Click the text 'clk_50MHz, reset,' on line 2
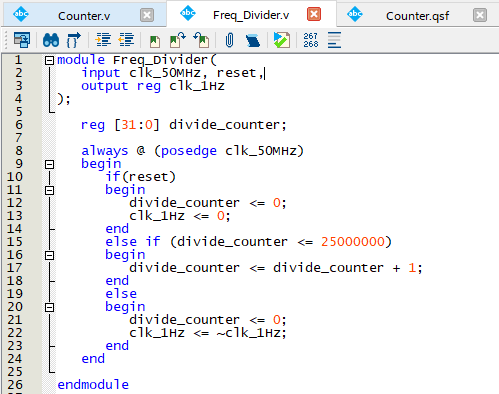The height and width of the screenshot is (394, 499). [196, 73]
